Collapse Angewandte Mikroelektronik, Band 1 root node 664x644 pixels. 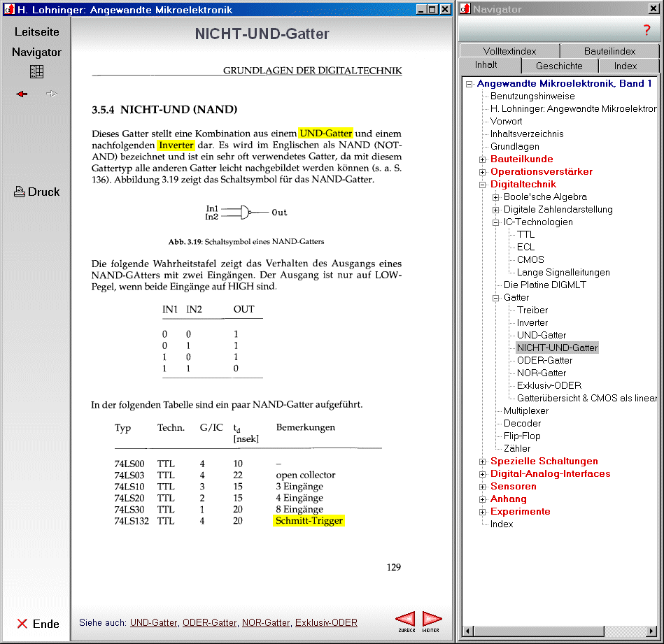[469, 84]
